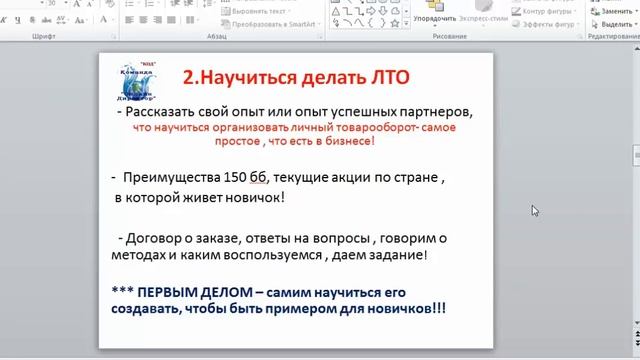Select the left brace shape
This screenshot has height=360, width=640.
coord(371,23)
